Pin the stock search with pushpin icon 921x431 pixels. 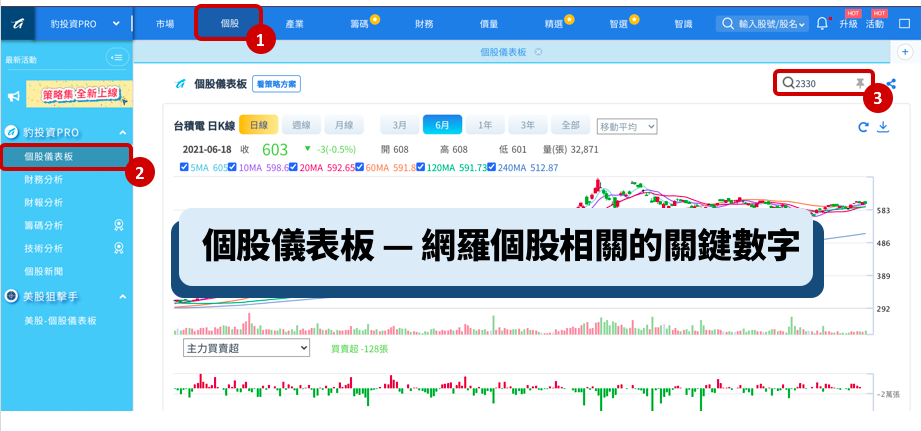pos(860,83)
